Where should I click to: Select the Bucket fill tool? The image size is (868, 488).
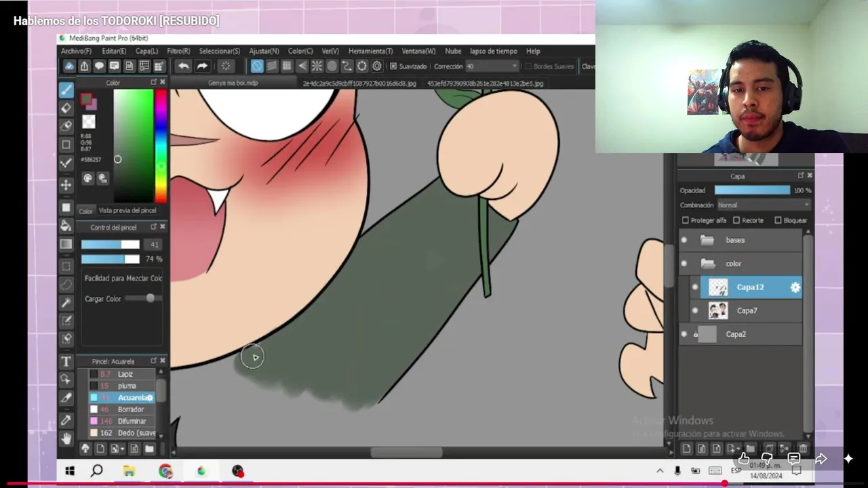tap(66, 226)
